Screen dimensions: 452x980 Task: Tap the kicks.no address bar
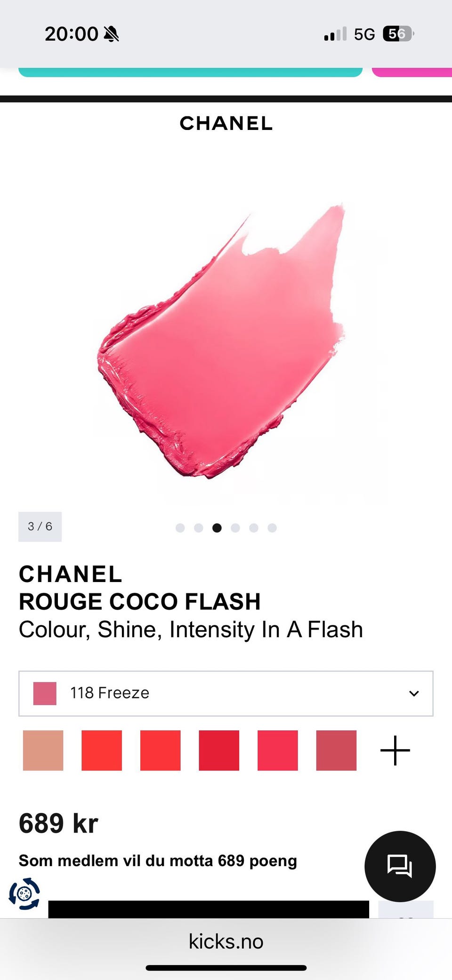[x=226, y=941]
